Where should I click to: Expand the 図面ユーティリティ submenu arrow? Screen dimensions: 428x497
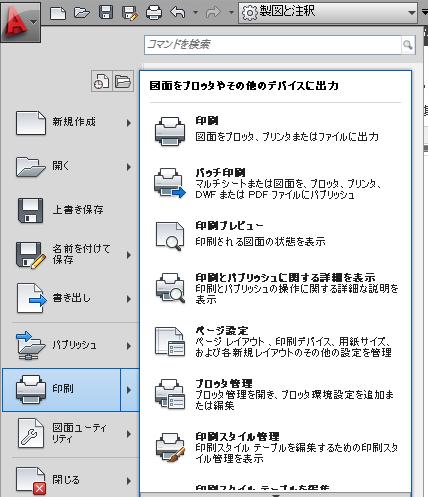click(129, 434)
